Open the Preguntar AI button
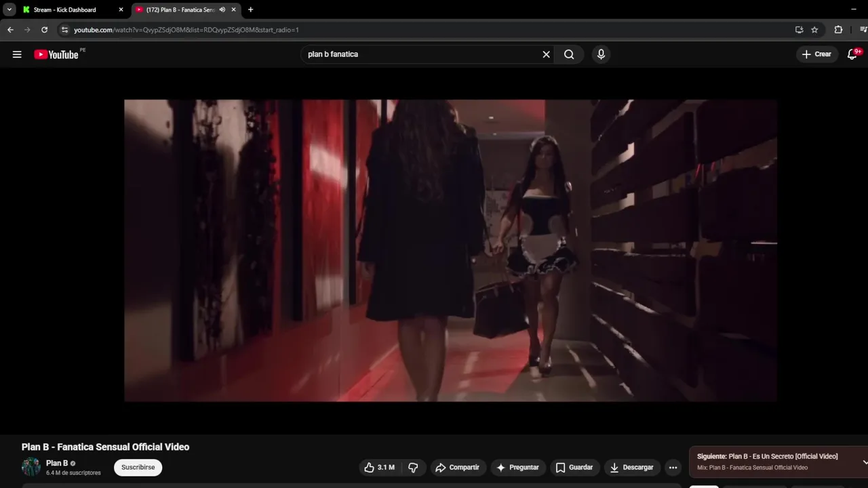 tap(517, 468)
